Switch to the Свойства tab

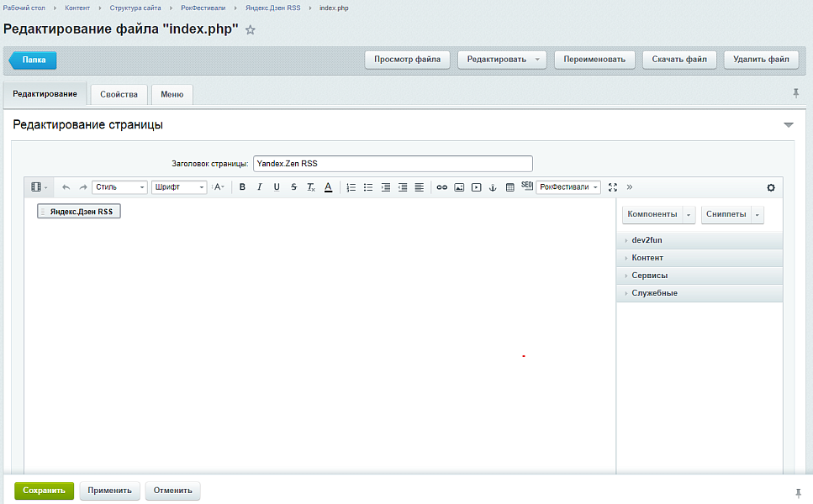click(x=119, y=94)
